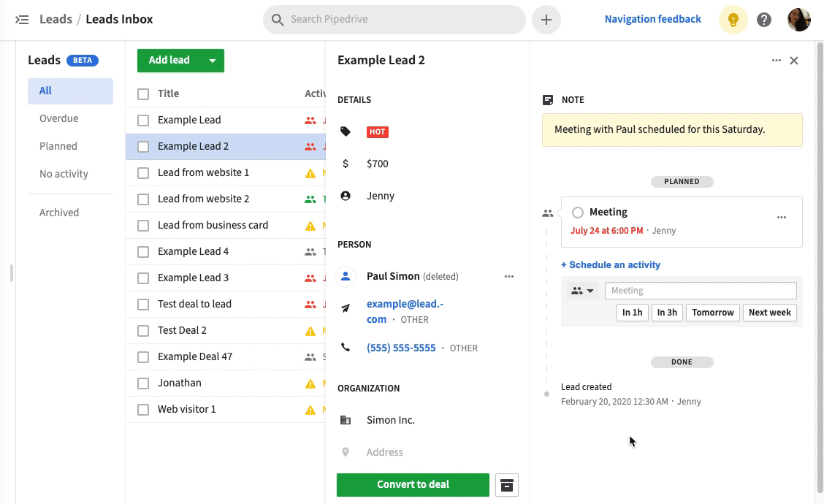This screenshot has width=824, height=504.
Task: Click the (555) 555-5555 phone link
Action: click(401, 348)
